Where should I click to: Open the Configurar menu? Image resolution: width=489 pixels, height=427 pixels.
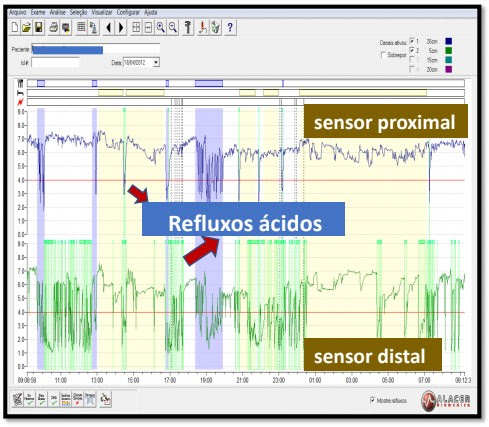coord(128,12)
